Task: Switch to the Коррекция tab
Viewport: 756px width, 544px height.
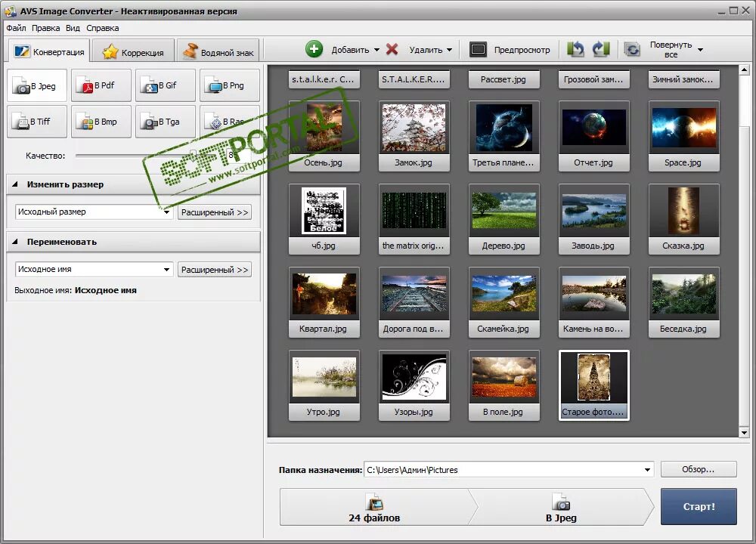Action: [x=132, y=52]
